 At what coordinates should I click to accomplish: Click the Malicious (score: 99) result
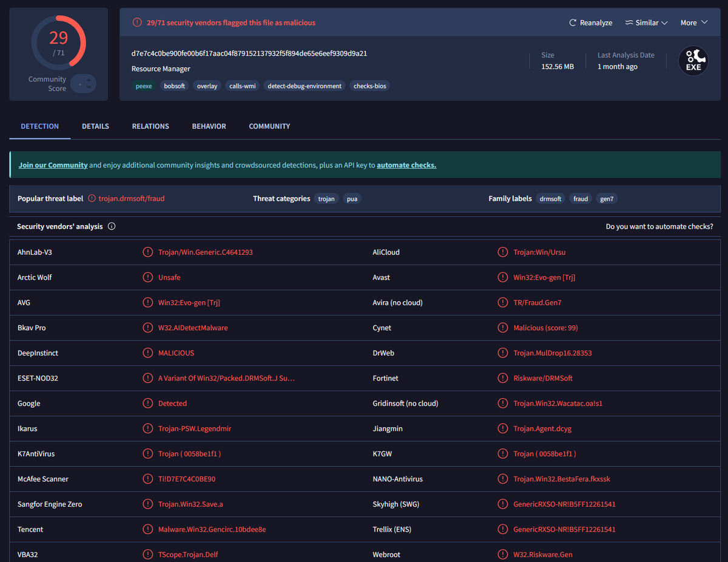[545, 328]
